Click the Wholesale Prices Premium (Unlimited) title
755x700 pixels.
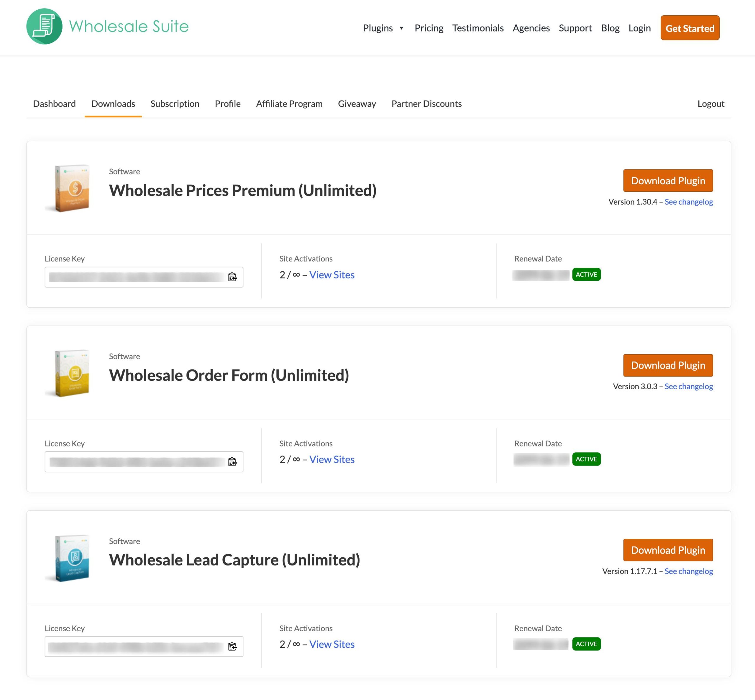242,190
